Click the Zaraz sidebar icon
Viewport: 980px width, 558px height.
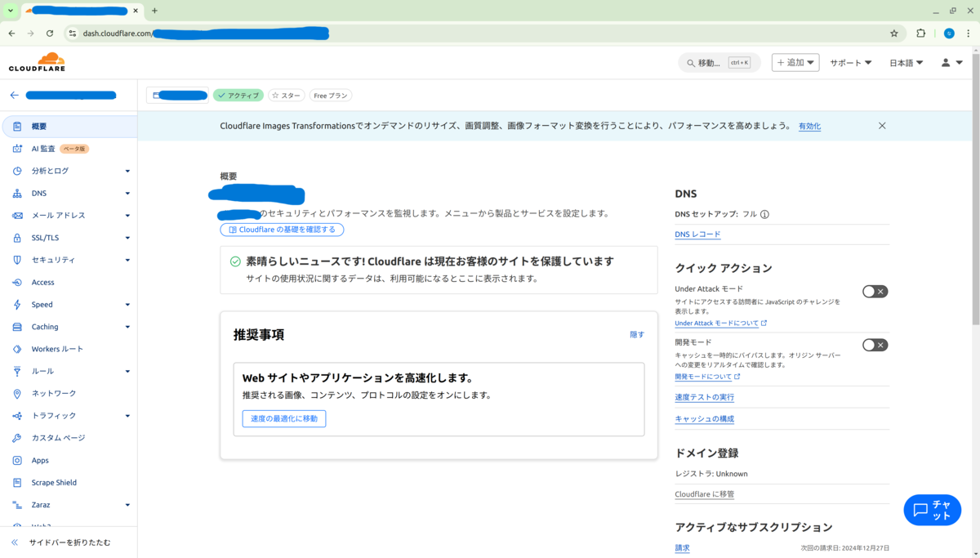click(x=17, y=505)
